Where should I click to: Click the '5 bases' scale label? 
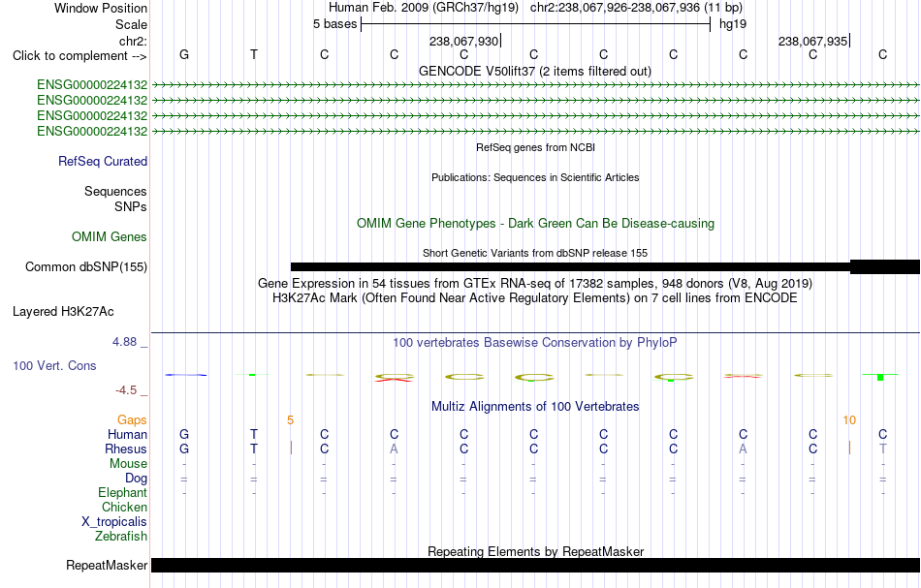pyautogui.click(x=334, y=24)
